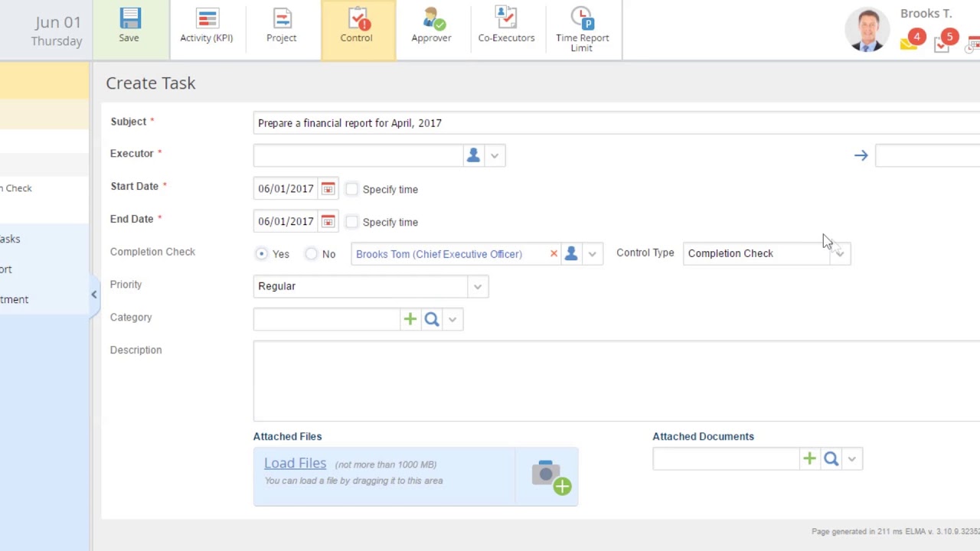Open the End Date calendar picker
The width and height of the screenshot is (980, 551).
click(x=328, y=221)
